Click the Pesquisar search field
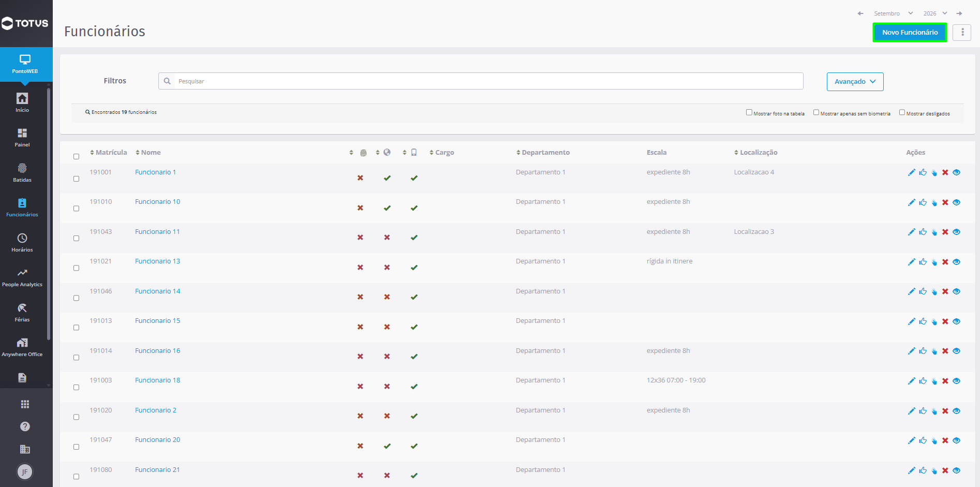This screenshot has height=487, width=980. click(481, 81)
